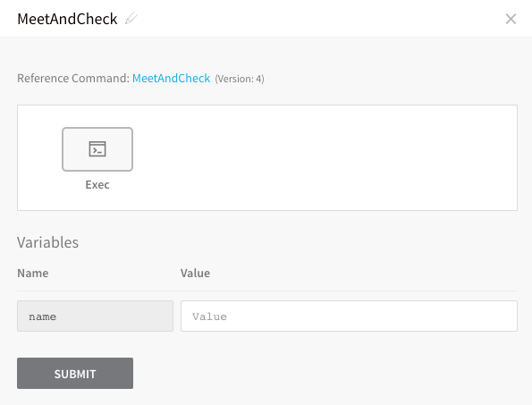Click the Name column header

(x=33, y=273)
